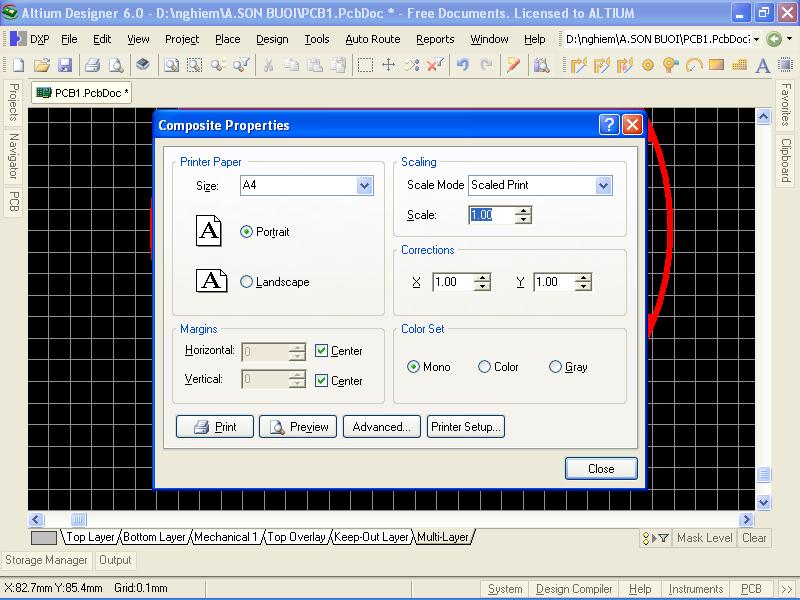Select Portrait orientation radio button
This screenshot has height=600, width=800.
(x=246, y=232)
